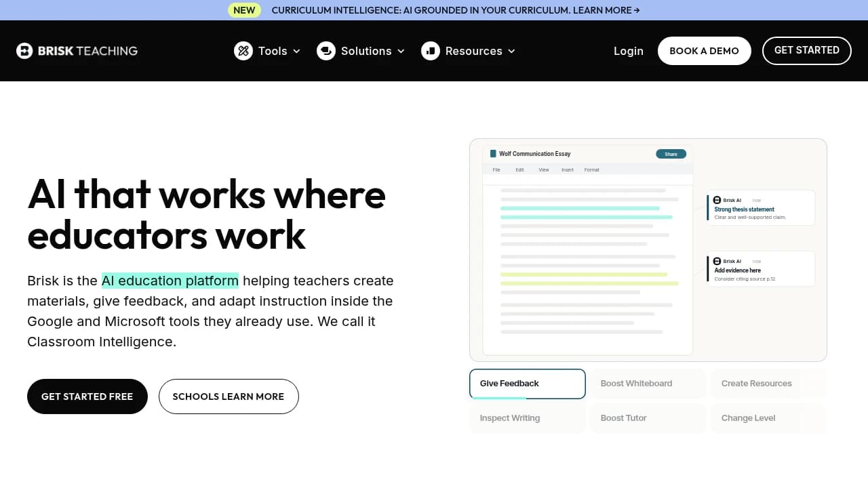Image resolution: width=868 pixels, height=488 pixels.
Task: Click the Book a Demo button
Action: coord(705,51)
